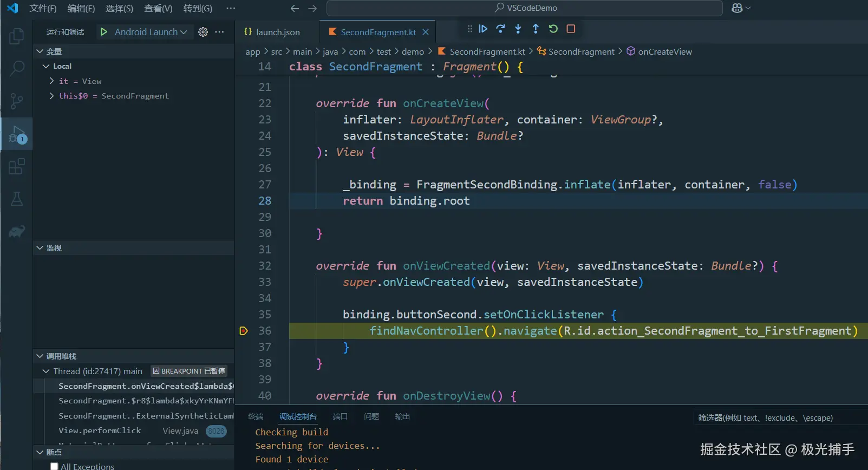Switch to the 终端 panel tab
The image size is (868, 470).
pos(256,416)
